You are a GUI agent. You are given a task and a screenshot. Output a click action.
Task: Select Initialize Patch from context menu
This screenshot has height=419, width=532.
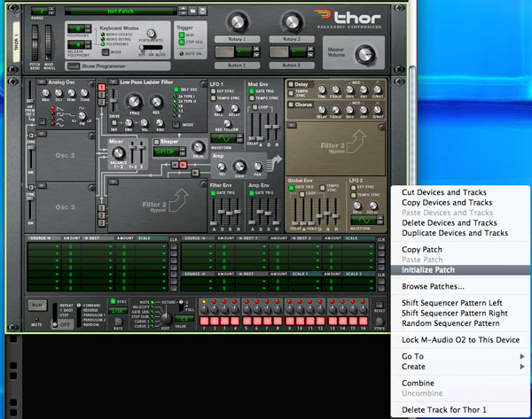click(460, 270)
